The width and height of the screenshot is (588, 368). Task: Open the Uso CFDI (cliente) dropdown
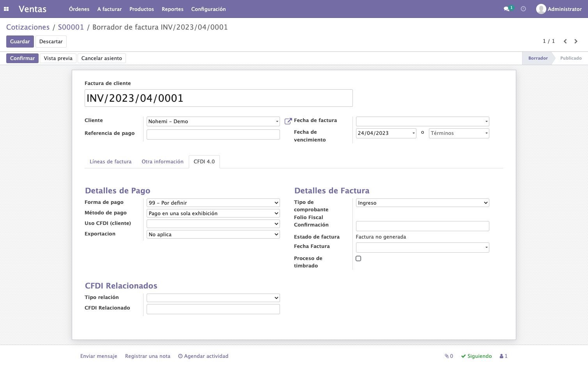[x=213, y=224]
